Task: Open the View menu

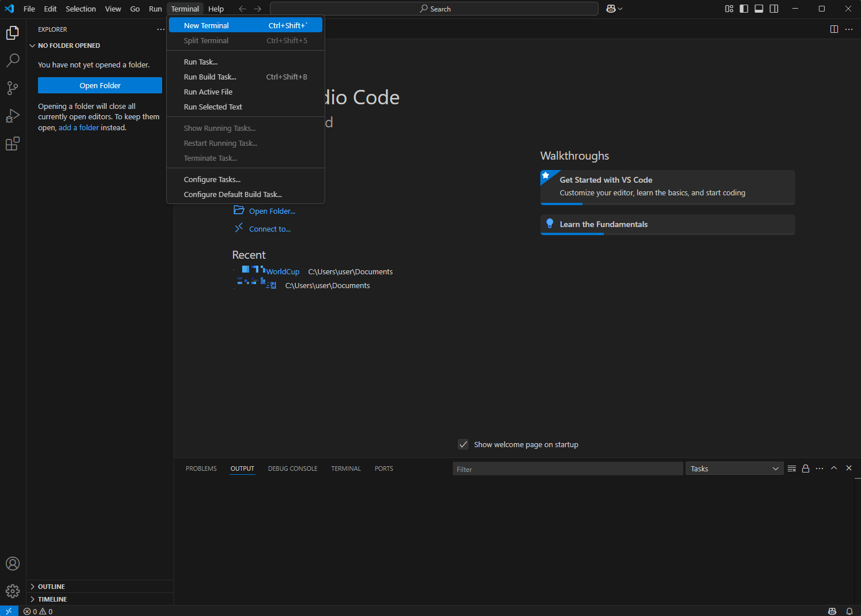Action: click(113, 9)
